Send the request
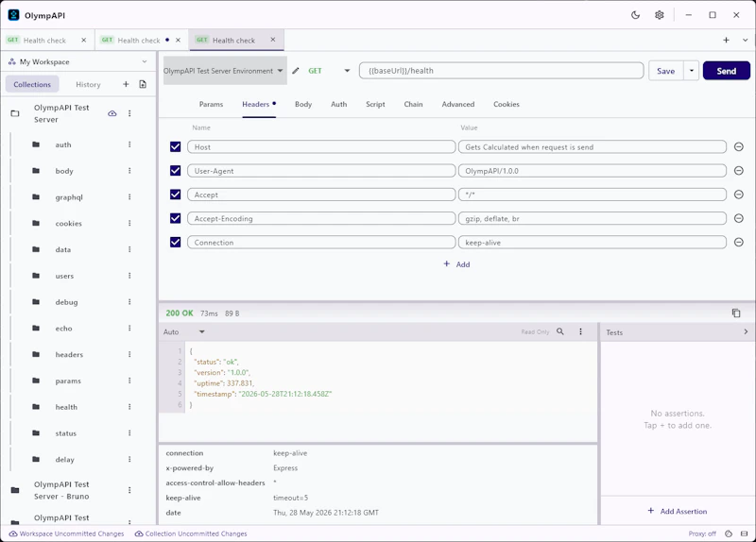 coord(726,71)
